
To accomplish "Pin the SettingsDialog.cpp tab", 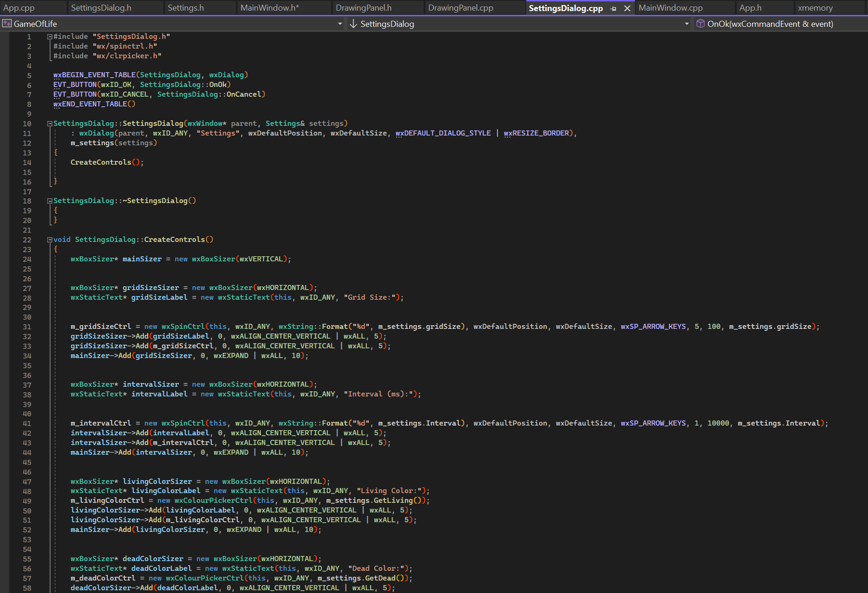I will (613, 8).
